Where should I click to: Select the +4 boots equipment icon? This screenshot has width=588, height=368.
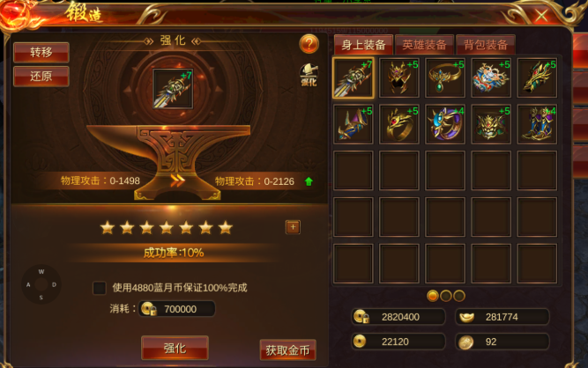coord(537,124)
